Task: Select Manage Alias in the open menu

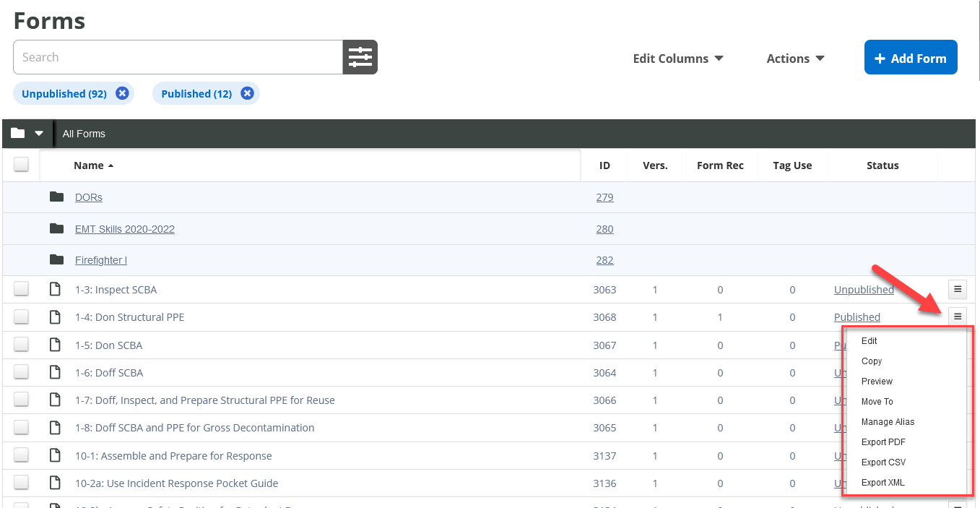Action: (888, 421)
